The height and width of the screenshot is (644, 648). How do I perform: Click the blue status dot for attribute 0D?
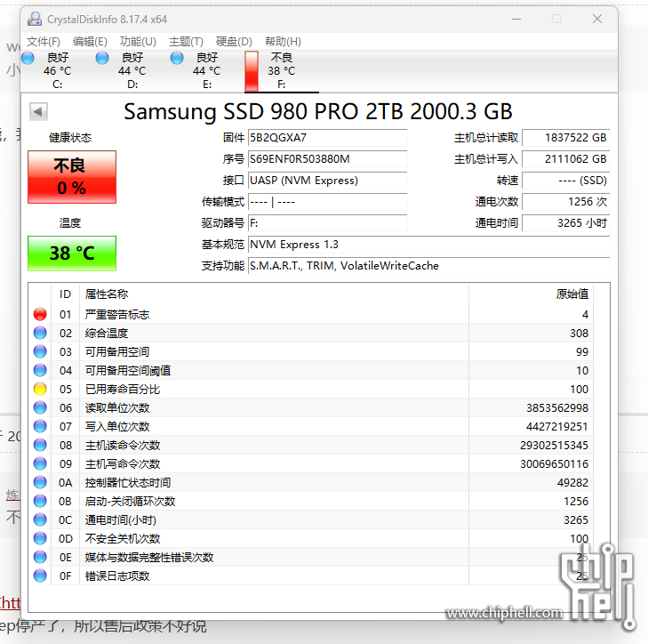(x=40, y=538)
